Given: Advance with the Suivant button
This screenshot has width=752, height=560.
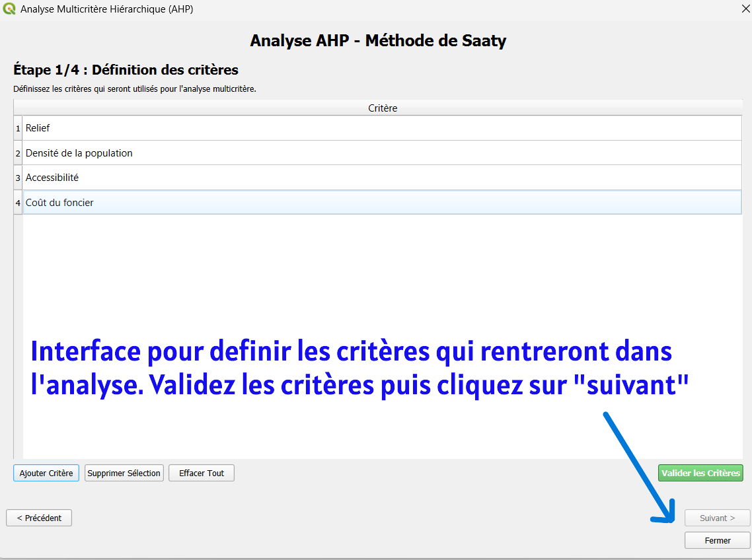Looking at the screenshot, I should click(717, 518).
